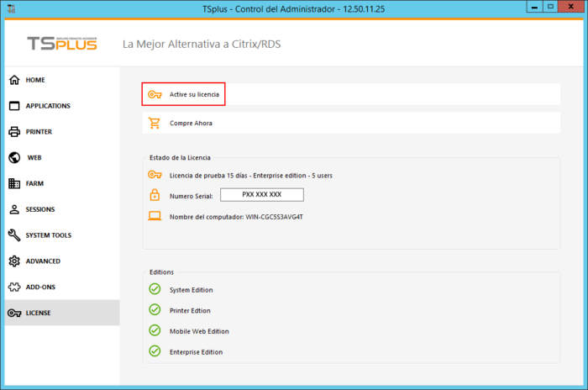Click the Applications window icon

coord(14,106)
